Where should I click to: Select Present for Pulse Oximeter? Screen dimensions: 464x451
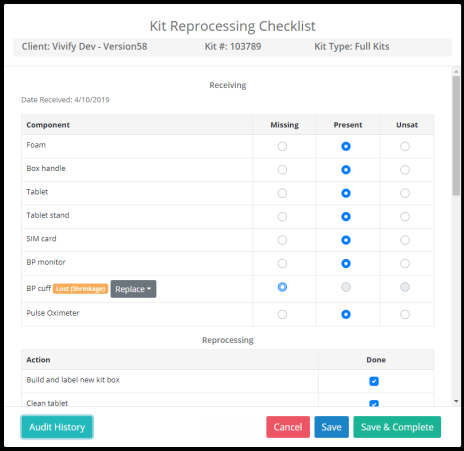click(x=346, y=314)
